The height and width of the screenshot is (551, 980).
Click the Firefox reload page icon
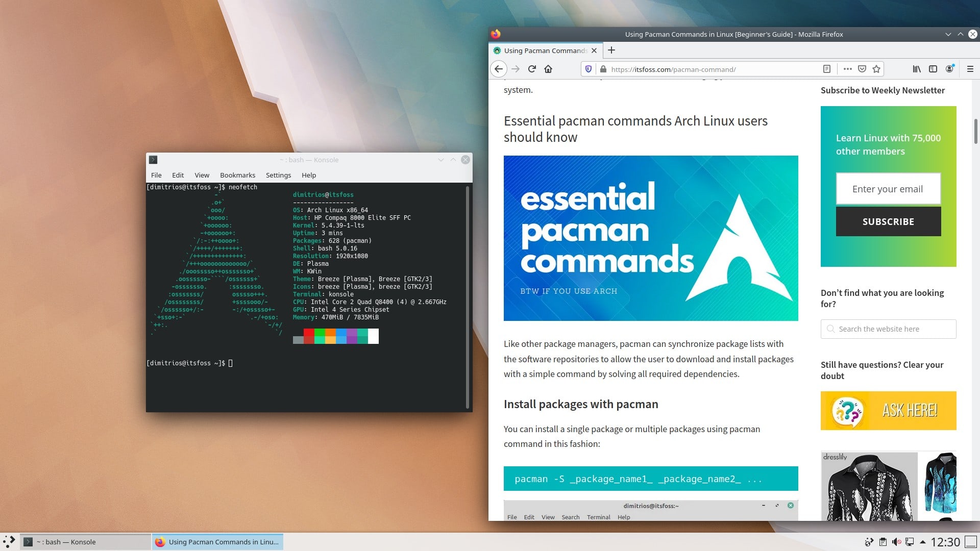click(532, 69)
